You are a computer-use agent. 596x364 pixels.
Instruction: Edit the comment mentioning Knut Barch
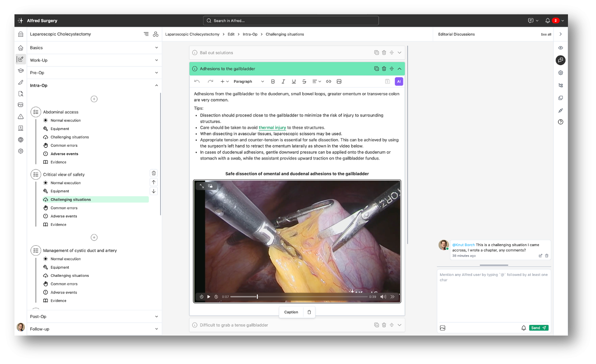(x=540, y=256)
